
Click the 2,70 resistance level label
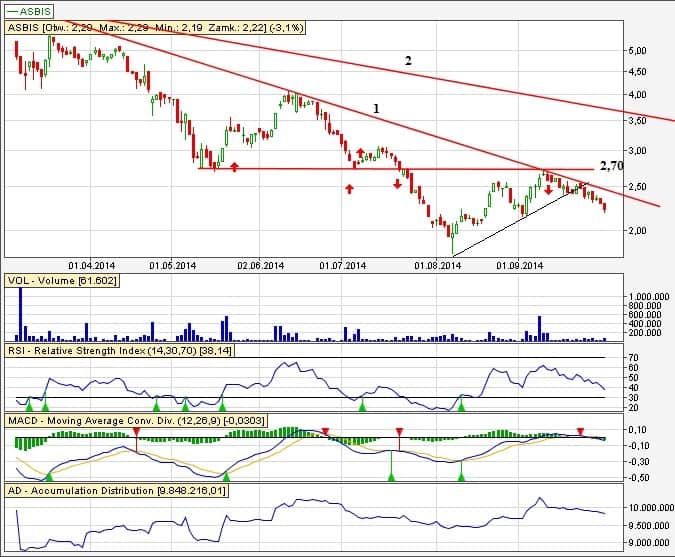point(611,163)
